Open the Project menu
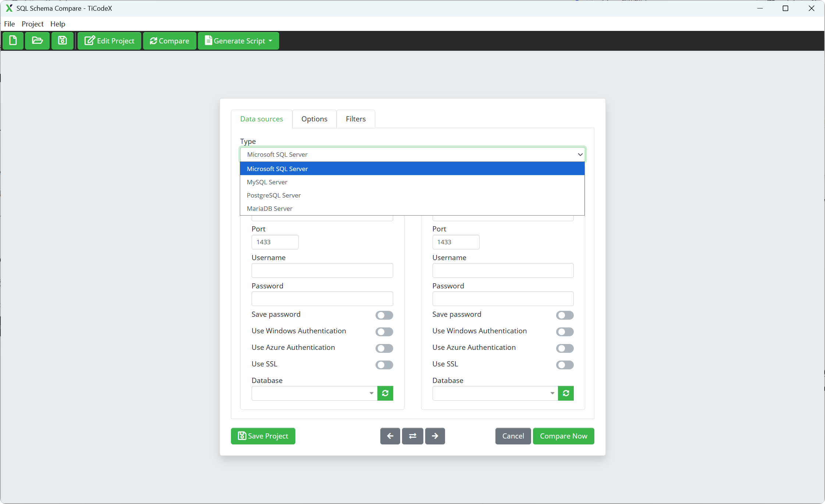This screenshot has height=504, width=825. point(32,24)
